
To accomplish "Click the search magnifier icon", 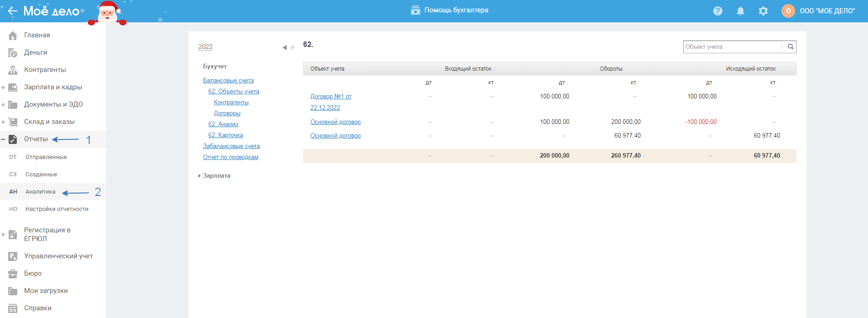I will tap(791, 46).
